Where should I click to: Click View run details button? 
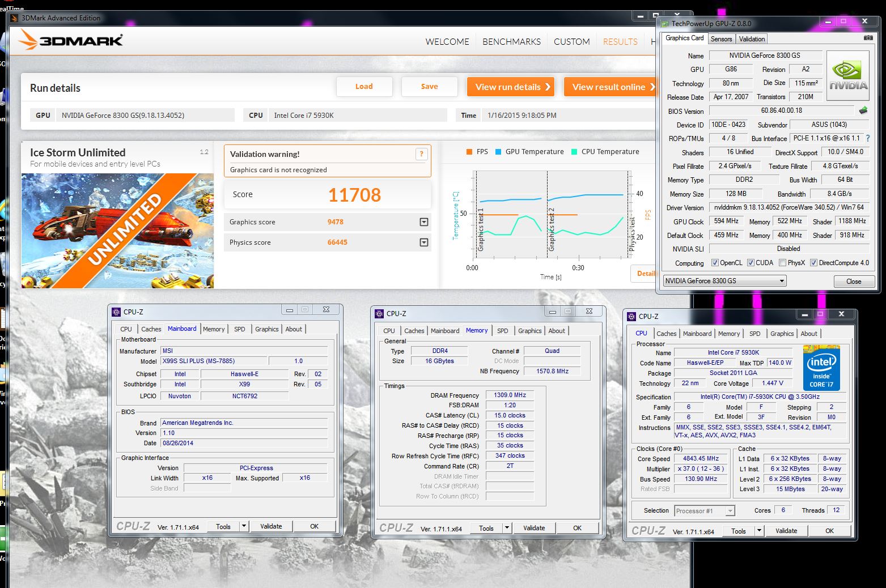click(511, 87)
